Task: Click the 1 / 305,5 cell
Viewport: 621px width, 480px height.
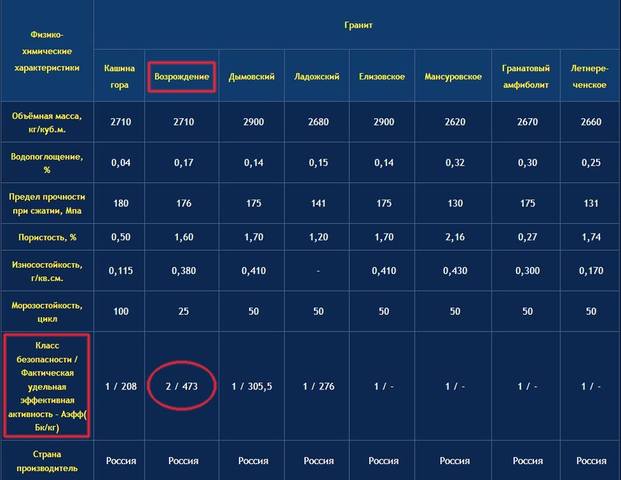Action: pyautogui.click(x=252, y=386)
